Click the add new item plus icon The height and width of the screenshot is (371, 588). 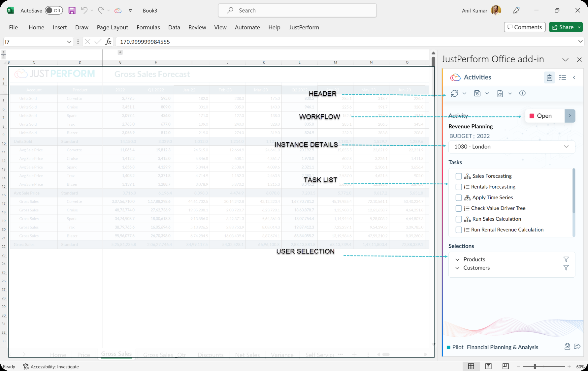coord(522,93)
